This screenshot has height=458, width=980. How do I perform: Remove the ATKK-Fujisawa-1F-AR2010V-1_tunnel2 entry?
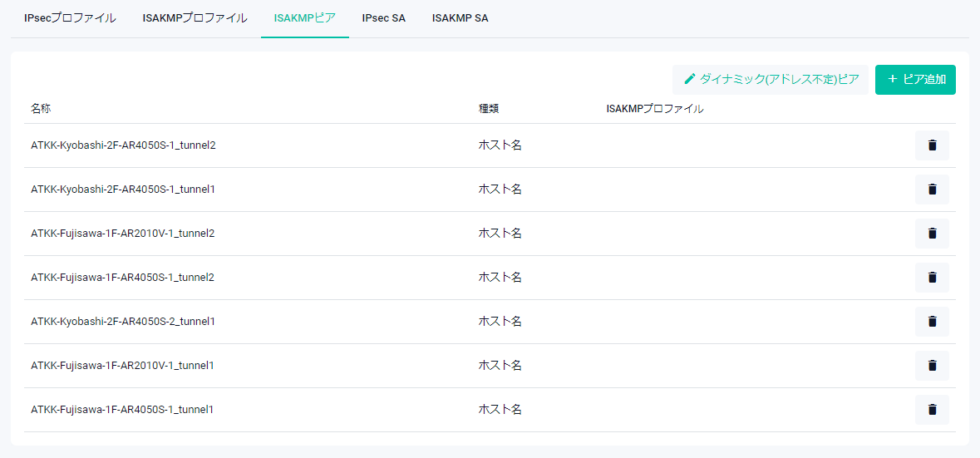point(932,234)
